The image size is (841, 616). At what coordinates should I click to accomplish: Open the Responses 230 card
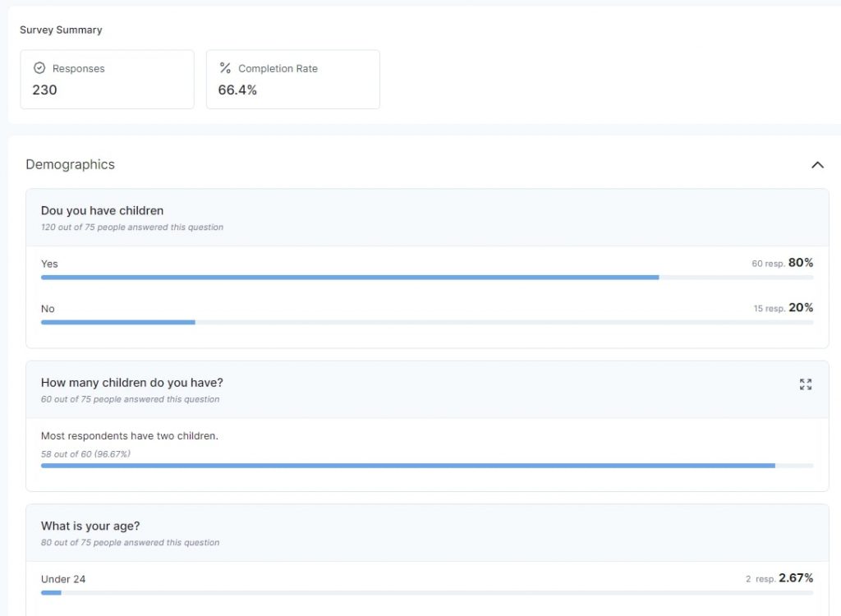click(108, 80)
